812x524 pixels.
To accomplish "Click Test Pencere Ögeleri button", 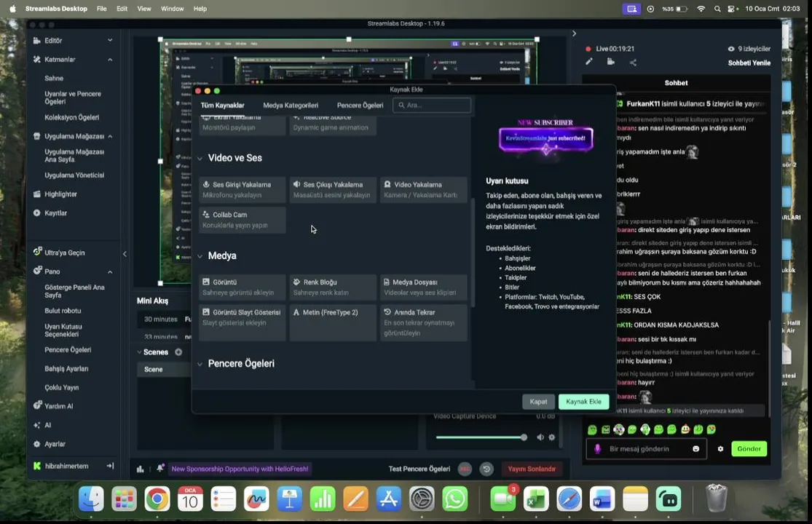I will point(419,469).
